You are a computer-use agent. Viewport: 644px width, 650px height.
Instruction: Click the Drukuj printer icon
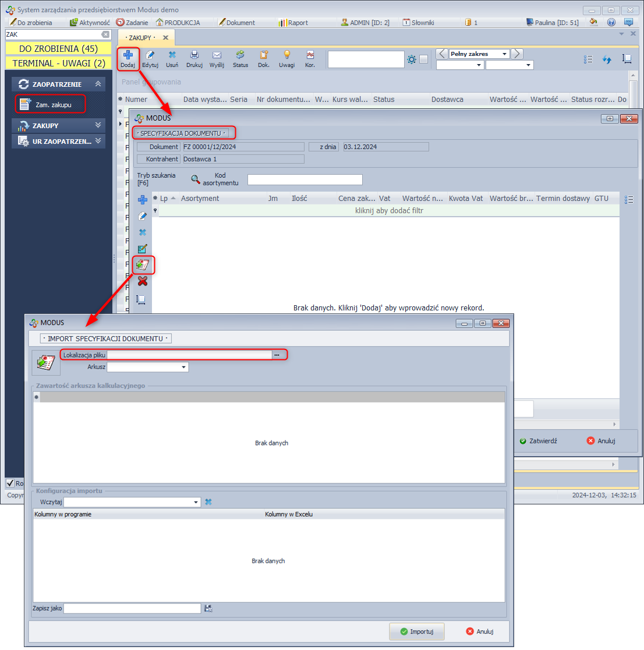[x=194, y=55]
